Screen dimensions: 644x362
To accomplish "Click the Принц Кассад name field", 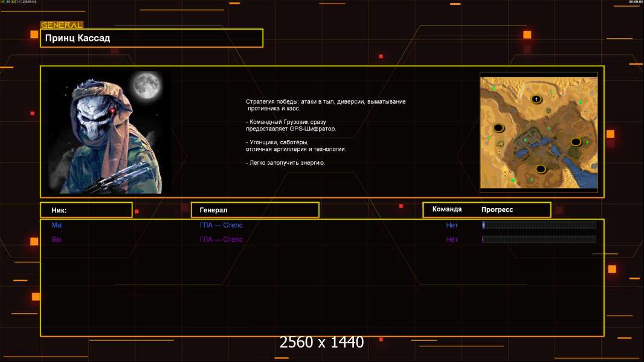I will [x=151, y=38].
